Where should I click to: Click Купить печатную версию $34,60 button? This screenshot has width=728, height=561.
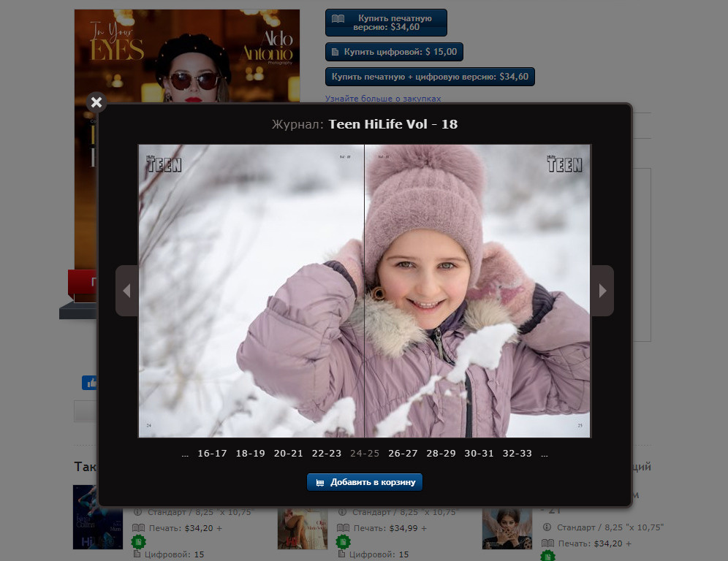pyautogui.click(x=385, y=23)
